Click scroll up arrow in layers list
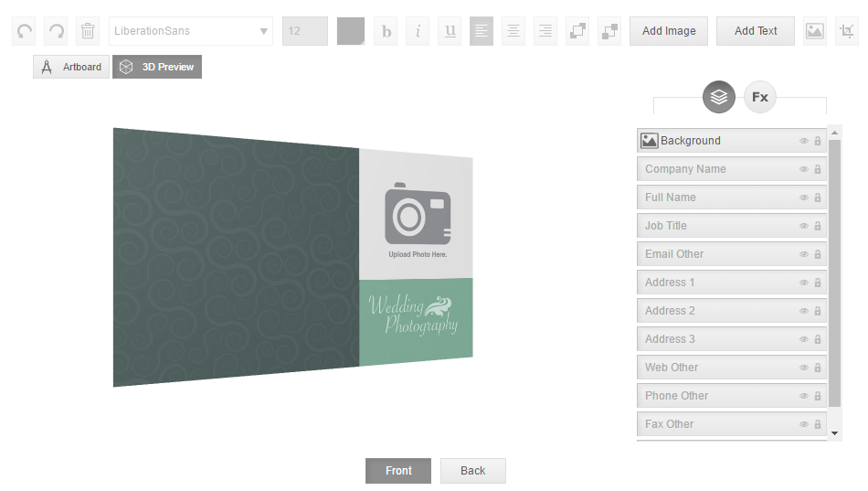This screenshot has height=491, width=868. pos(835,133)
